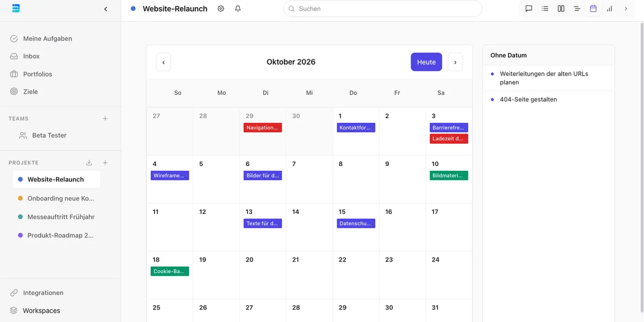Switch to the timeline view icon
Viewport: 644px width, 322px height.
577,9
